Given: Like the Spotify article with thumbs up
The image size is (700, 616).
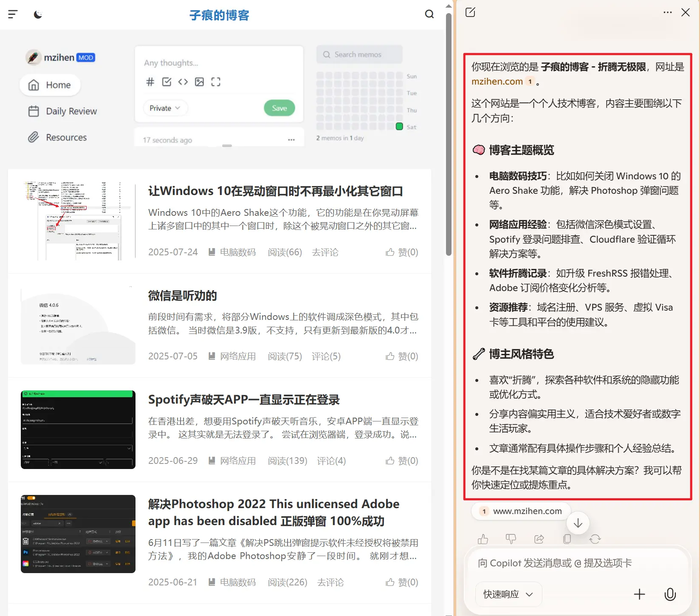Looking at the screenshot, I should (x=402, y=461).
